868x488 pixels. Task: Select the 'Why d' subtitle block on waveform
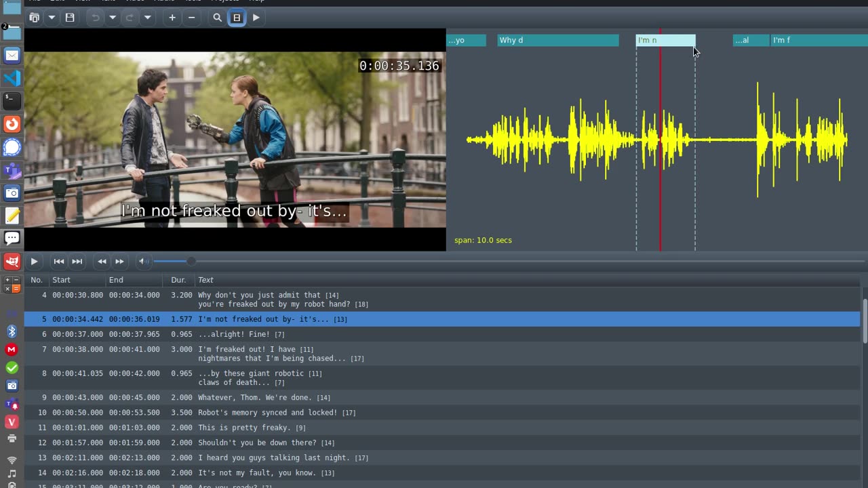[x=558, y=41]
